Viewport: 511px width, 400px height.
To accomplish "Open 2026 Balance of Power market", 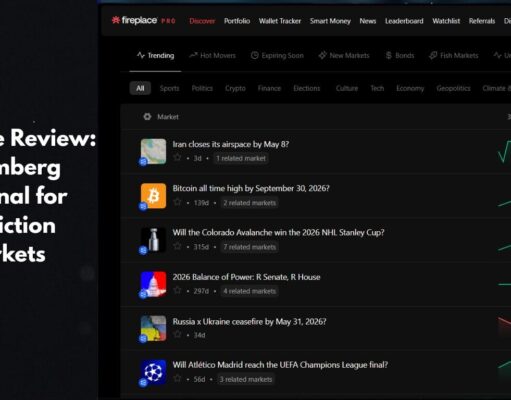I will coord(246,277).
